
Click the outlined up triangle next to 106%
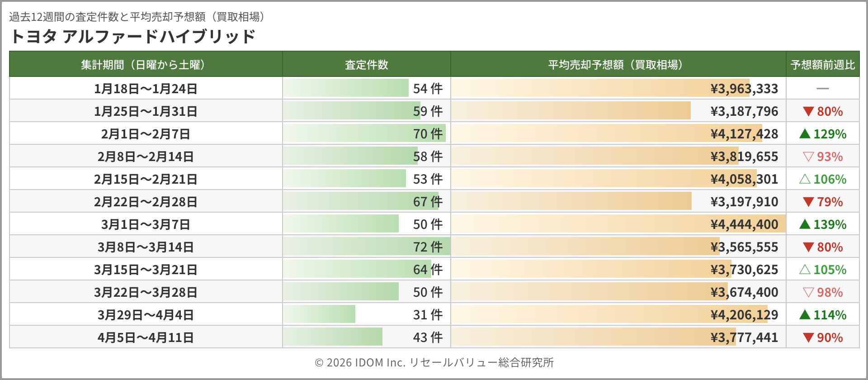(805, 179)
